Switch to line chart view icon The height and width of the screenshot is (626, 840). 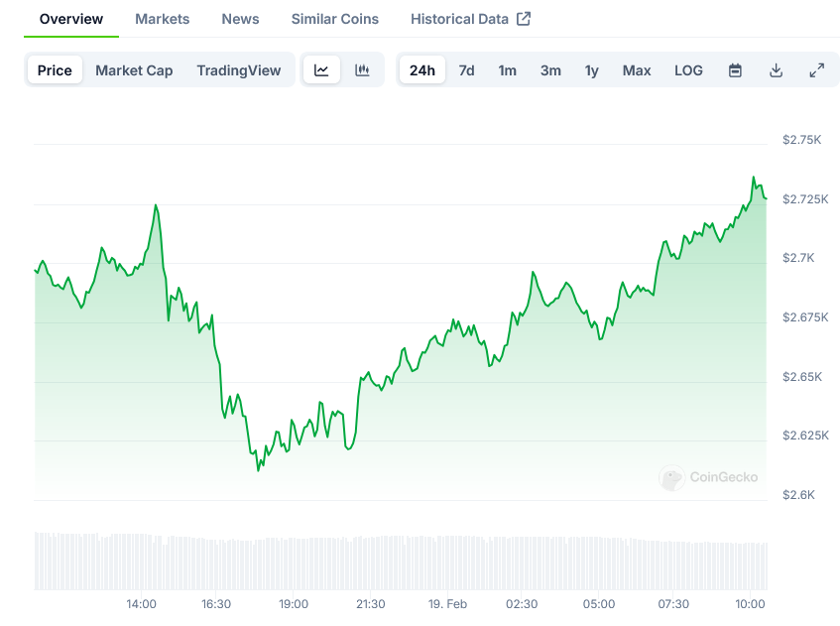tap(321, 69)
